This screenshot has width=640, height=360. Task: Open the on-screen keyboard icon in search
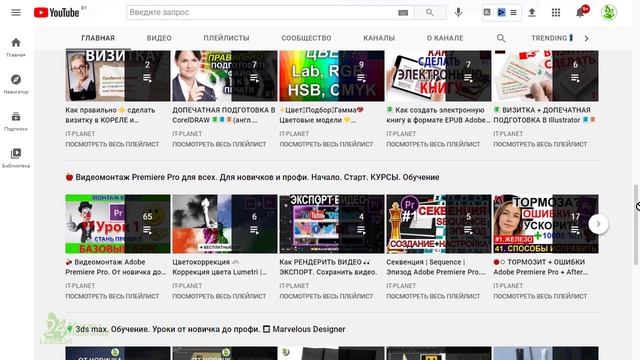(x=403, y=13)
